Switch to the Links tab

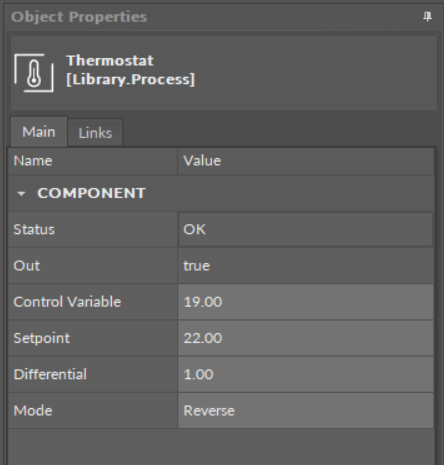point(95,133)
